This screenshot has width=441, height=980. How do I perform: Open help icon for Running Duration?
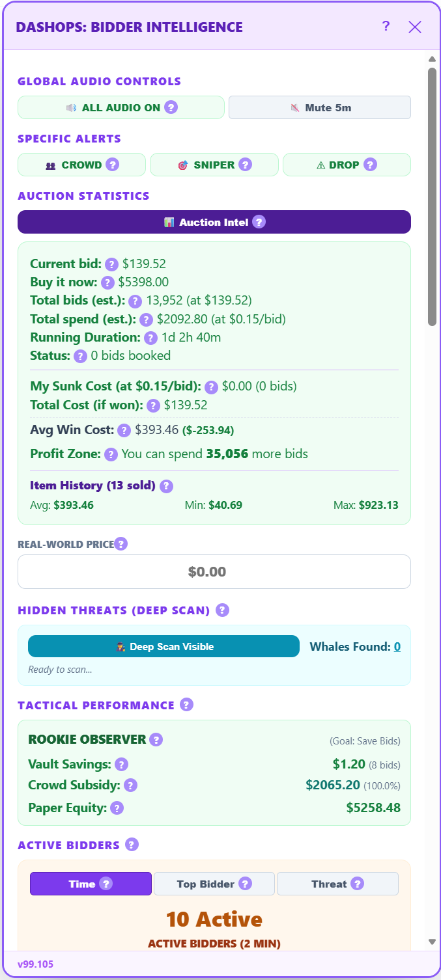tap(150, 338)
